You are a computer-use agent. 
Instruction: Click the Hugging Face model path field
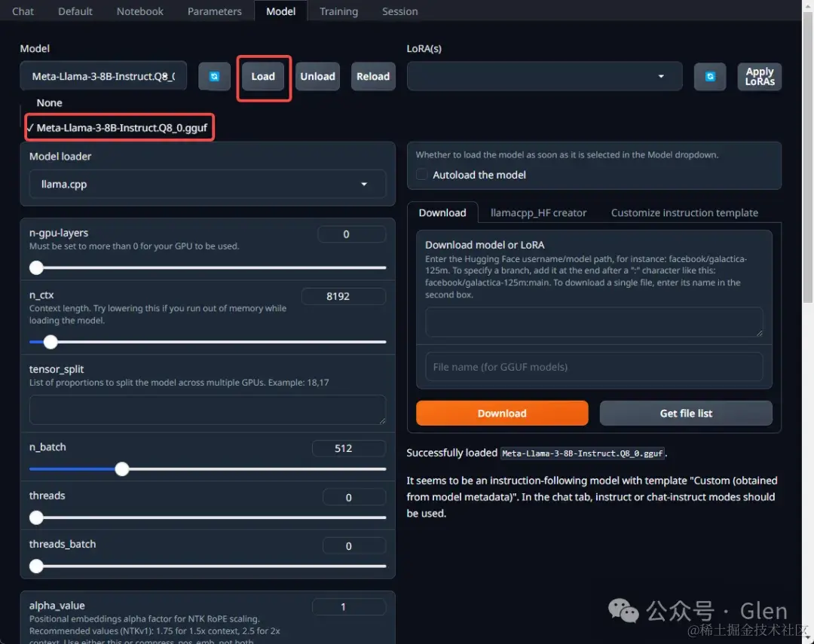(x=594, y=322)
